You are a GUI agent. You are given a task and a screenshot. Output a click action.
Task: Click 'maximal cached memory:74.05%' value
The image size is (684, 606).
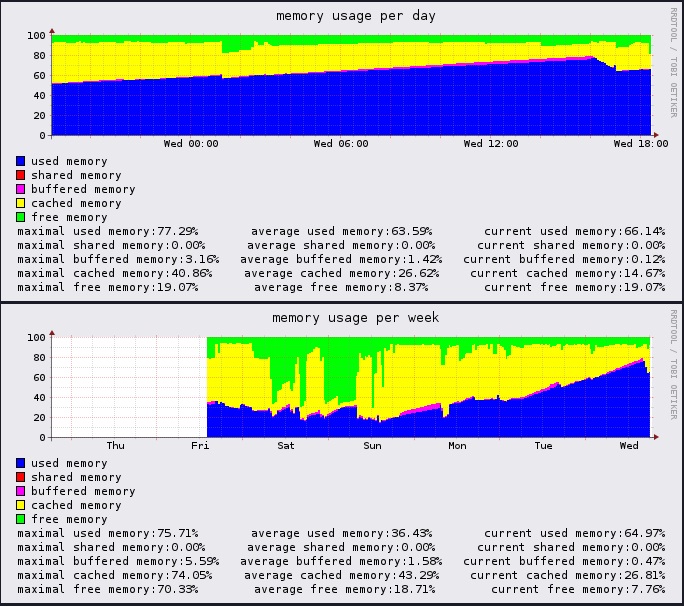pyautogui.click(x=115, y=575)
